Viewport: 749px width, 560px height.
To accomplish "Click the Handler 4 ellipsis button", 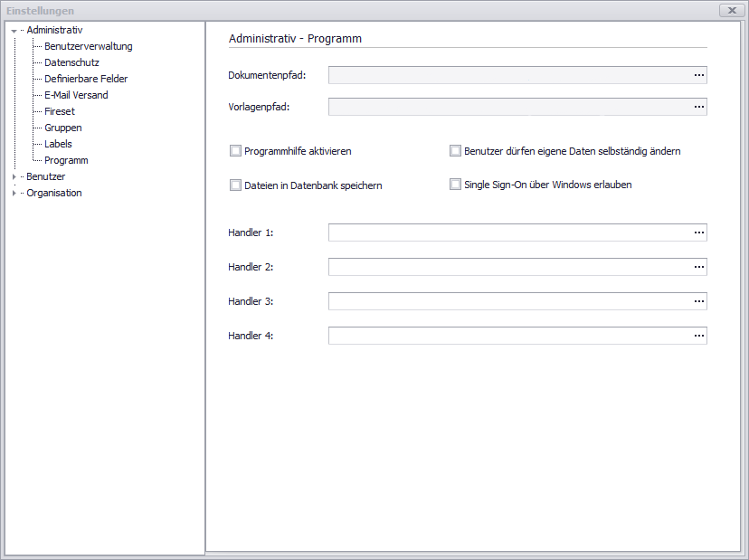I will (698, 336).
